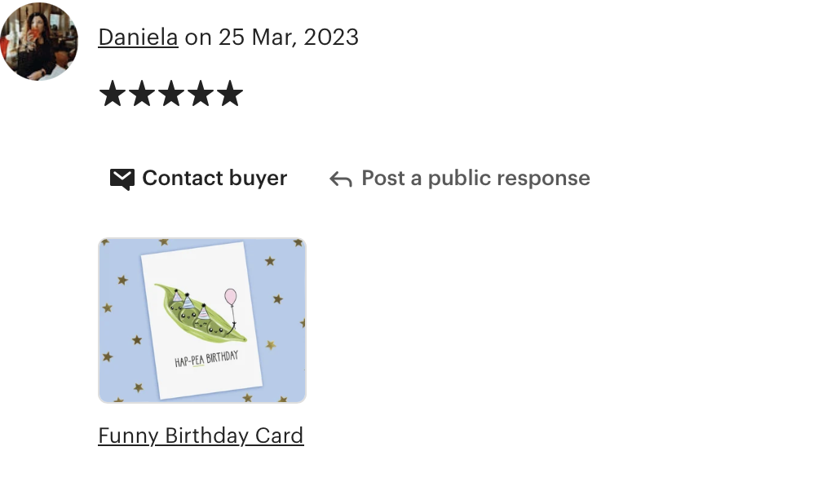Click the reply arrow icon
840x504 pixels.
(341, 179)
